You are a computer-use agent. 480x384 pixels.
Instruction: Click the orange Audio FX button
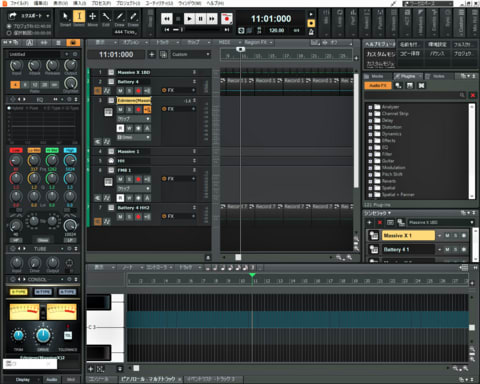[379, 86]
